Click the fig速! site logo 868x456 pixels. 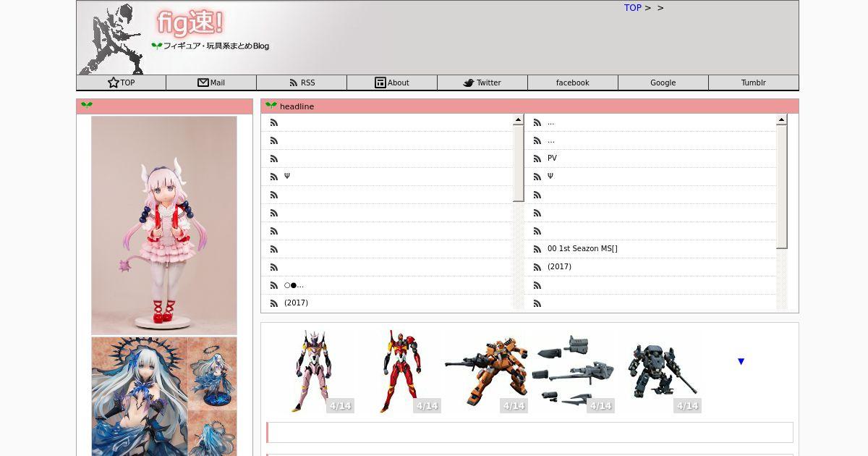click(190, 23)
